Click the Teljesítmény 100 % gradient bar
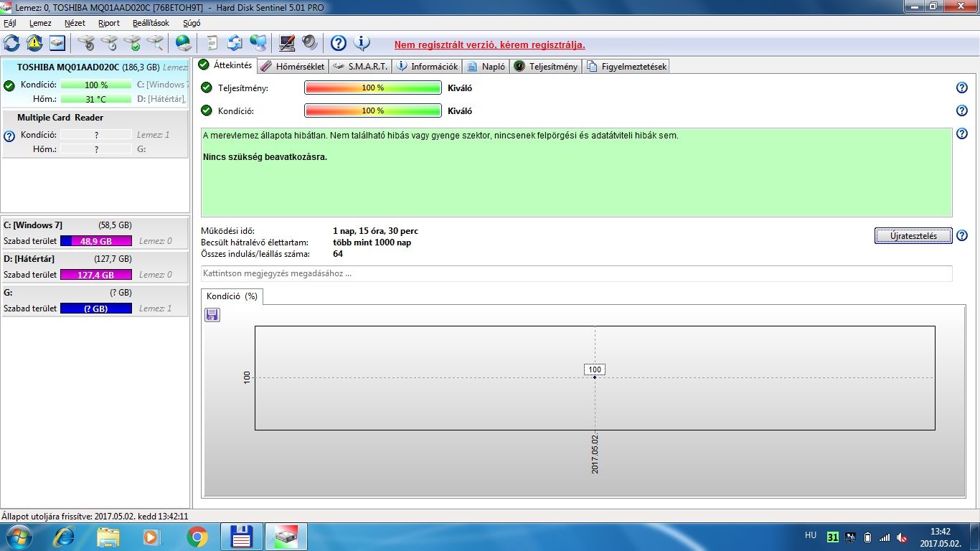Screen dimensions: 980x551 coord(372,88)
